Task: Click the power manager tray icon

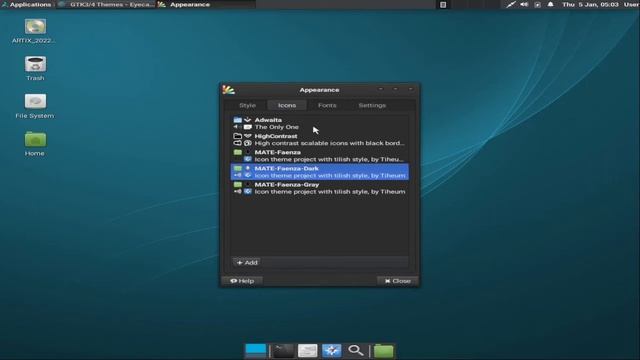Action: (538, 4)
